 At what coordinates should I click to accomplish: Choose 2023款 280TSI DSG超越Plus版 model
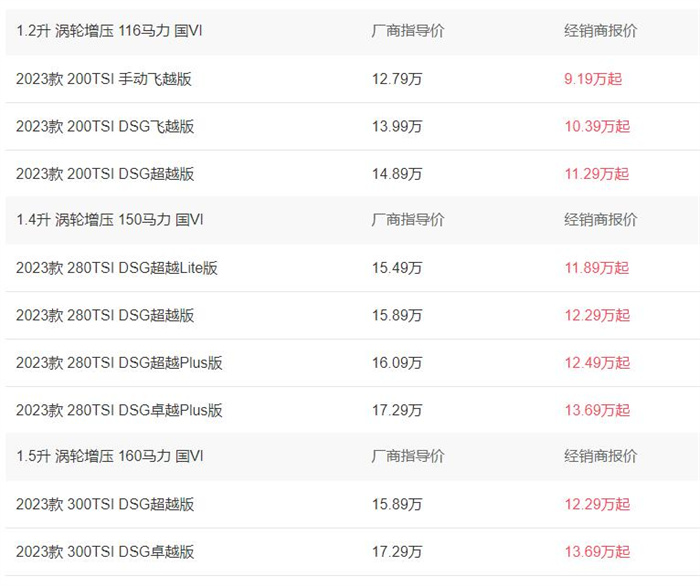[119, 363]
